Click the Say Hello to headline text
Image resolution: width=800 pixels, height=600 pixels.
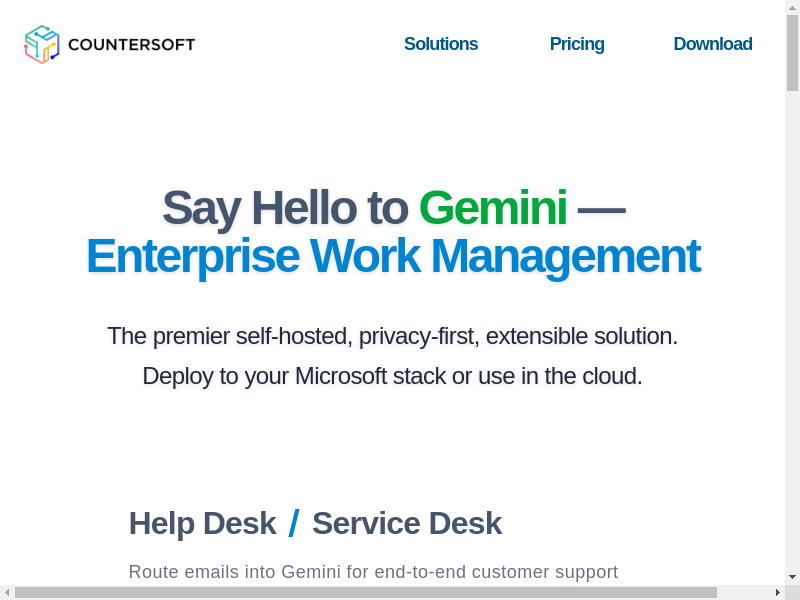[285, 208]
